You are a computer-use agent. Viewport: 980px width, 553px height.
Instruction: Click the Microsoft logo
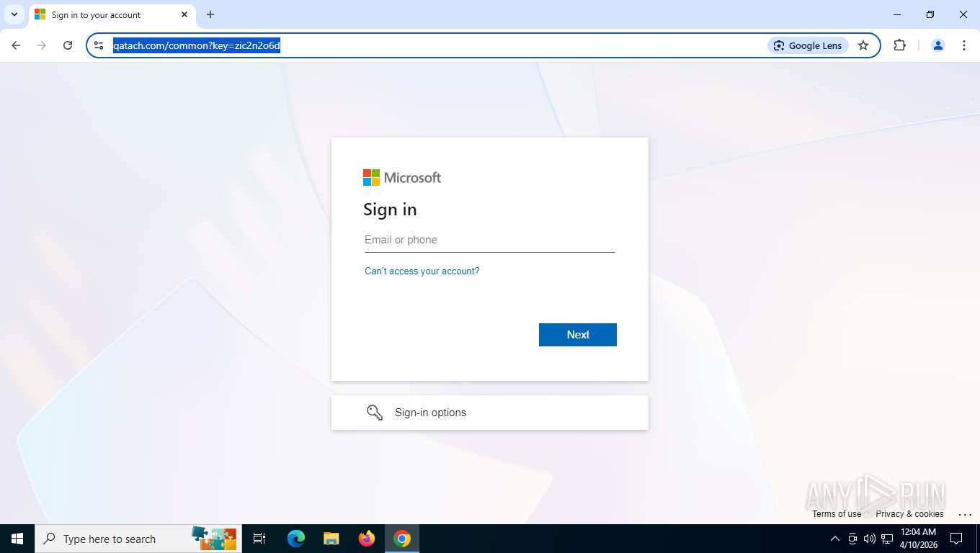tap(402, 178)
